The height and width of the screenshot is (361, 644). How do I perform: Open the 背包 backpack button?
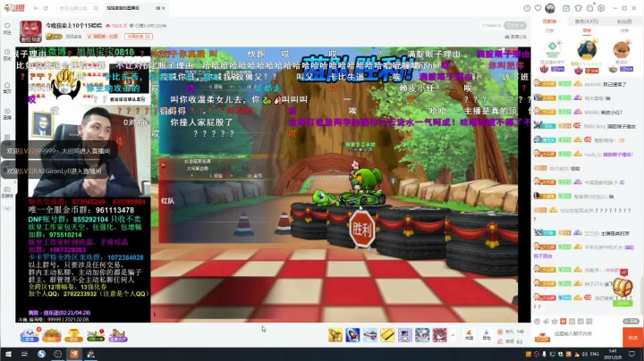tap(487, 335)
